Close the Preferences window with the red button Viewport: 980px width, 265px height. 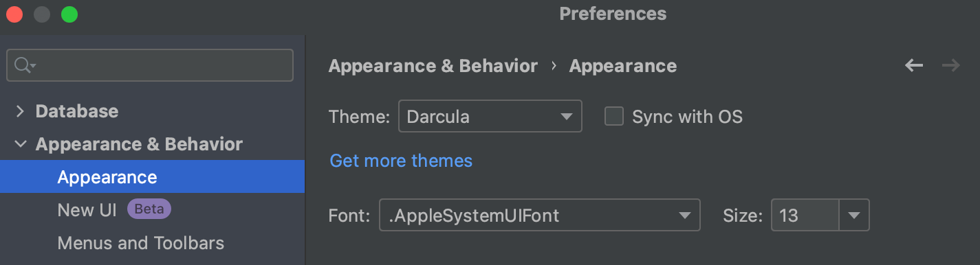(14, 14)
